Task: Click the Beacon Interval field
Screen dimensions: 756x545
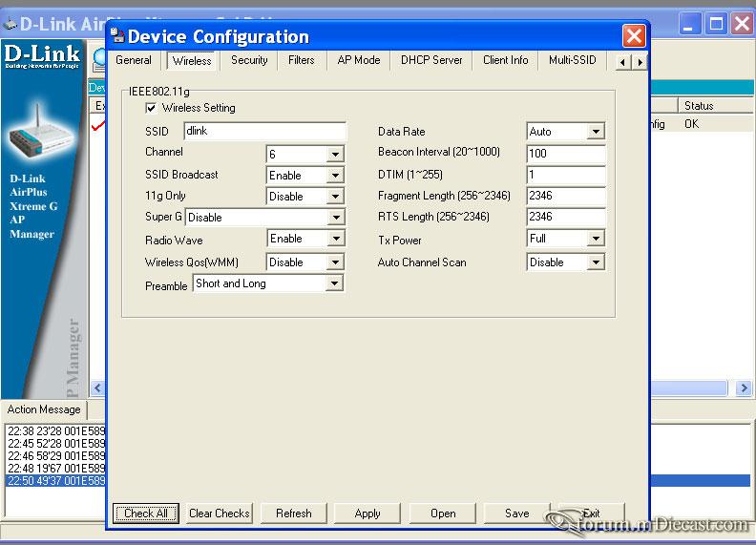Action: [x=565, y=154]
